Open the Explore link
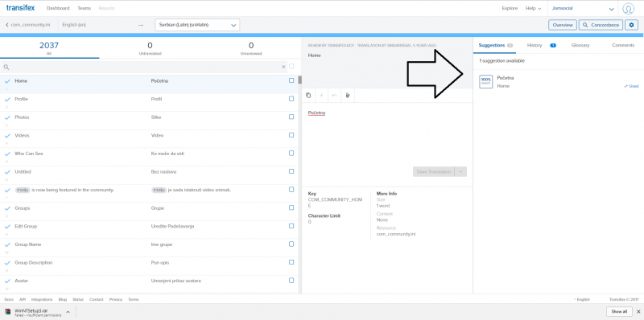Viewport: 644px width, 320px height. point(510,8)
